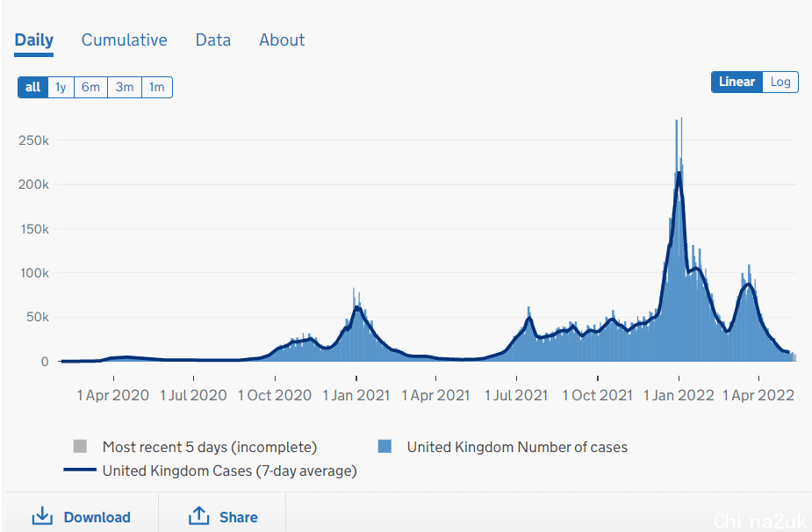Click legend label 'United Kingdom Number of cases'
The width and height of the screenshot is (812, 532).
(x=517, y=447)
